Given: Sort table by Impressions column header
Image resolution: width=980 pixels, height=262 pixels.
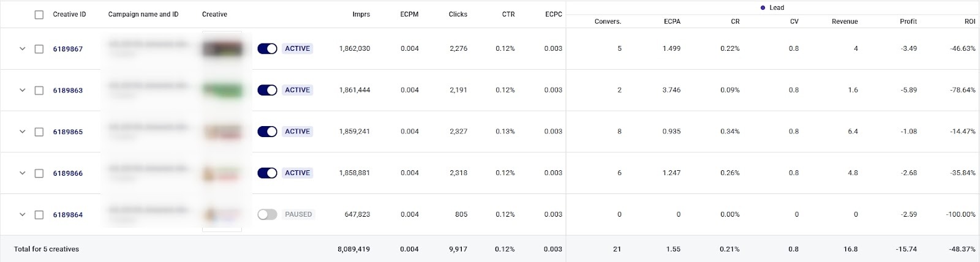Looking at the screenshot, I should 361,15.
